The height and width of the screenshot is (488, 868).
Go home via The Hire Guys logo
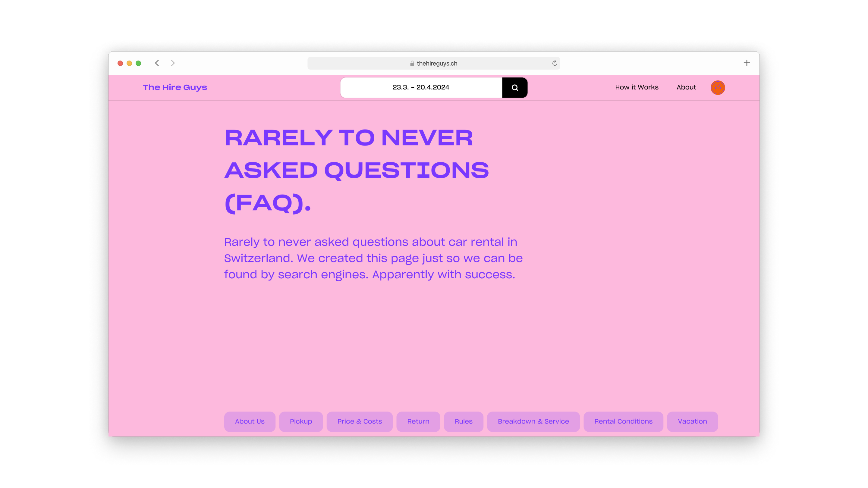[x=175, y=87]
